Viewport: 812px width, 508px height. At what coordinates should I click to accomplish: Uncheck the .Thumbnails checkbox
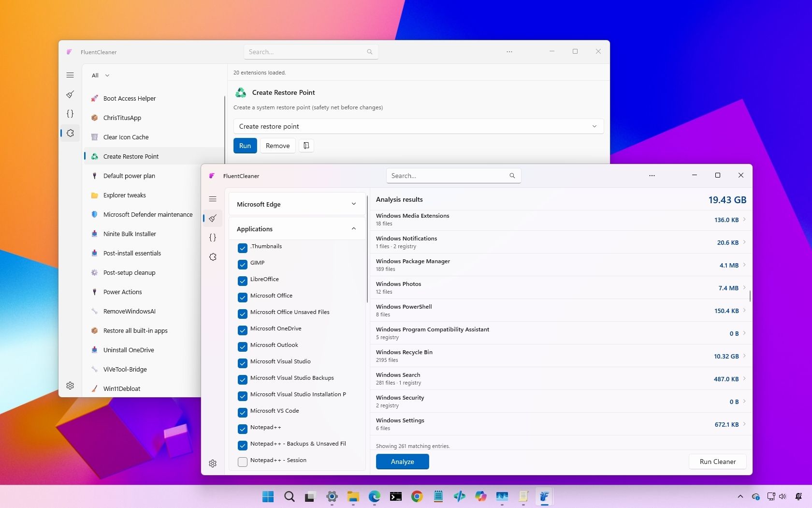click(243, 248)
